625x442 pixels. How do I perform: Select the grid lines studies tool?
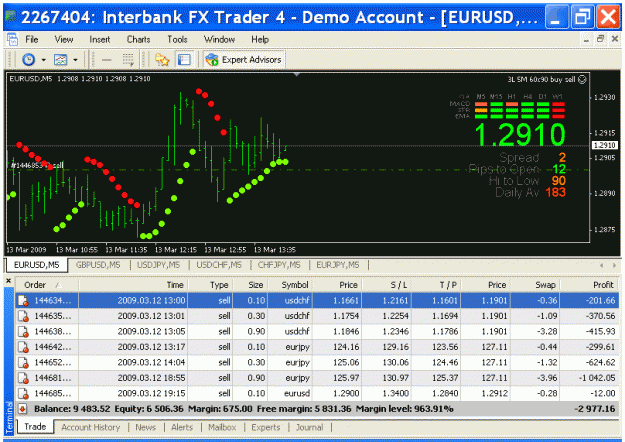point(128,60)
